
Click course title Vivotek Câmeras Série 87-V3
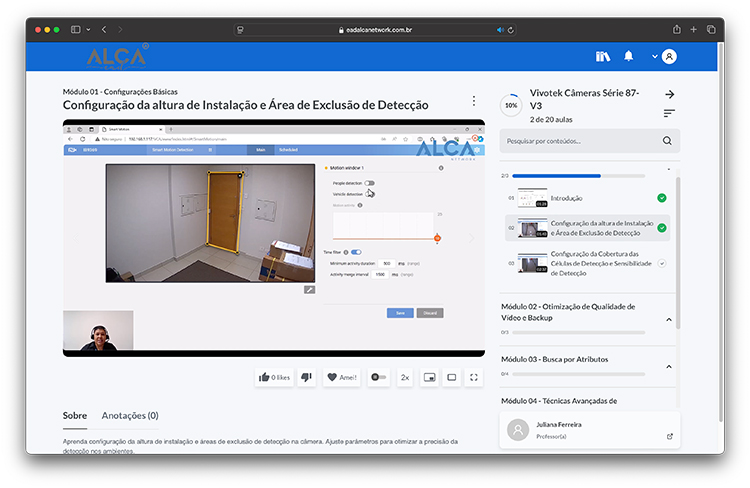coord(584,99)
